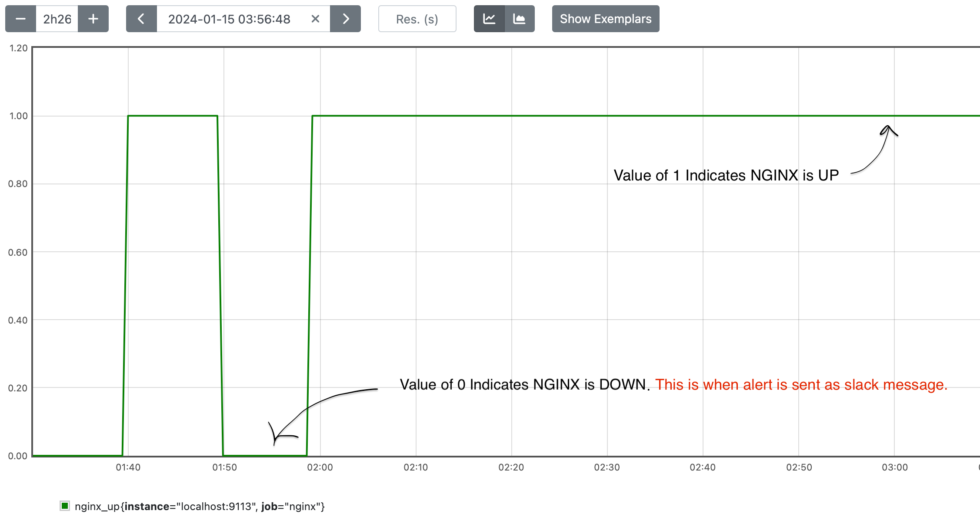The height and width of the screenshot is (524, 980).
Task: Click the 01:40 time axis label
Action: point(128,467)
